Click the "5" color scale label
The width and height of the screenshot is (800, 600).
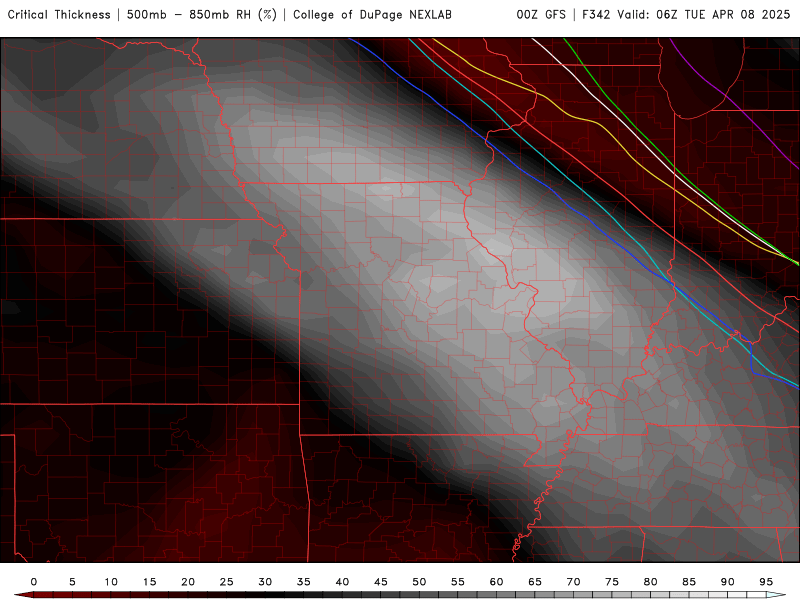click(72, 582)
